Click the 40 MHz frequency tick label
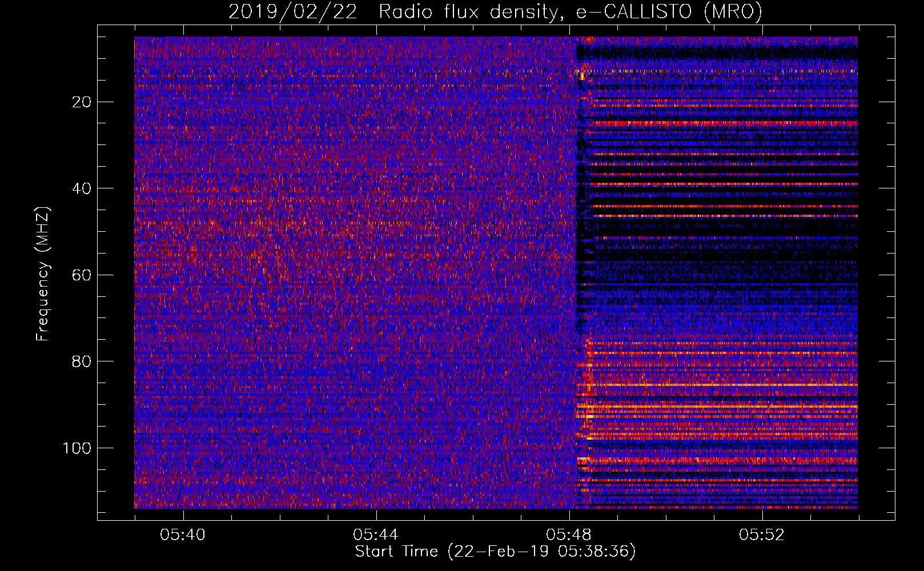 tap(82, 188)
